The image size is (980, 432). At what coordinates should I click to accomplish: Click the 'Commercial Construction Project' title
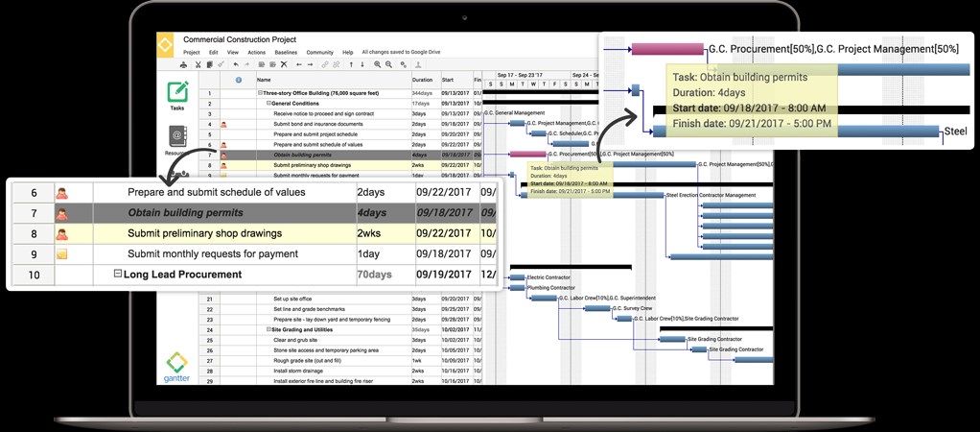(240, 40)
